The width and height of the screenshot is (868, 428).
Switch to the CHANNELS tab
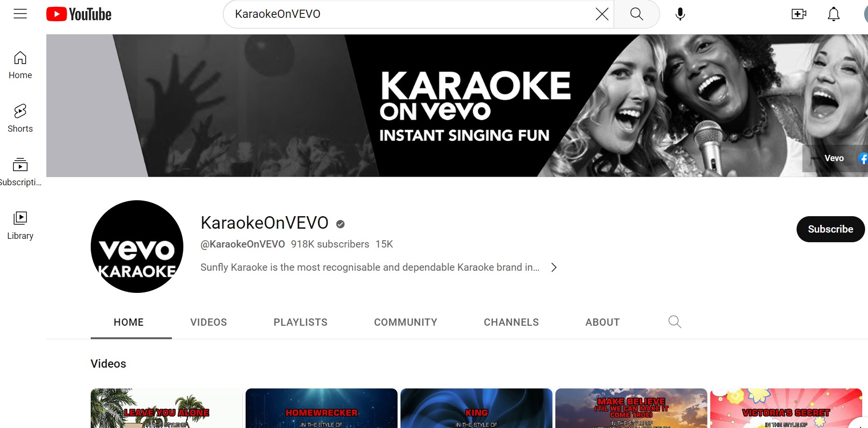click(511, 322)
